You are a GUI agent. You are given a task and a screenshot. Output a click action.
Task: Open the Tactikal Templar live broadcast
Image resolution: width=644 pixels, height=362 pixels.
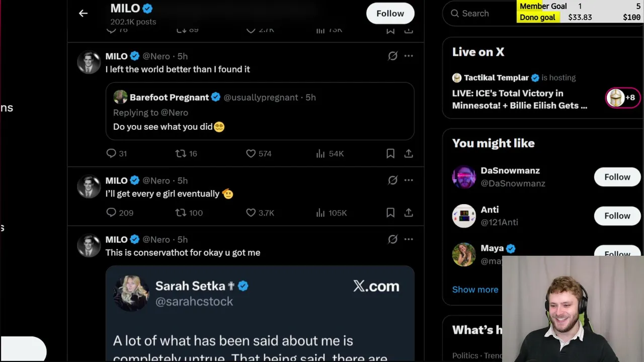tap(519, 99)
